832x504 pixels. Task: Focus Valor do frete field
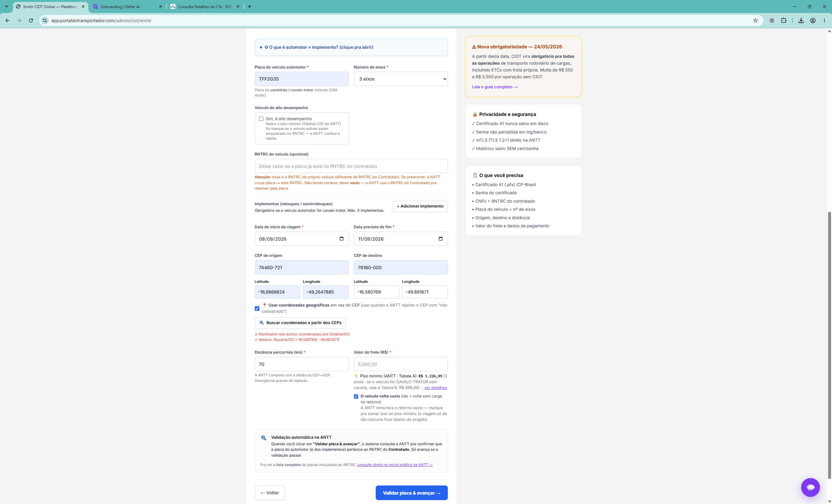(400, 364)
